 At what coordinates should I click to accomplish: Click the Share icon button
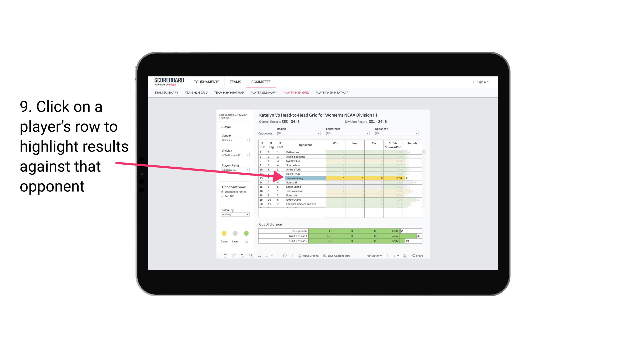420,256
